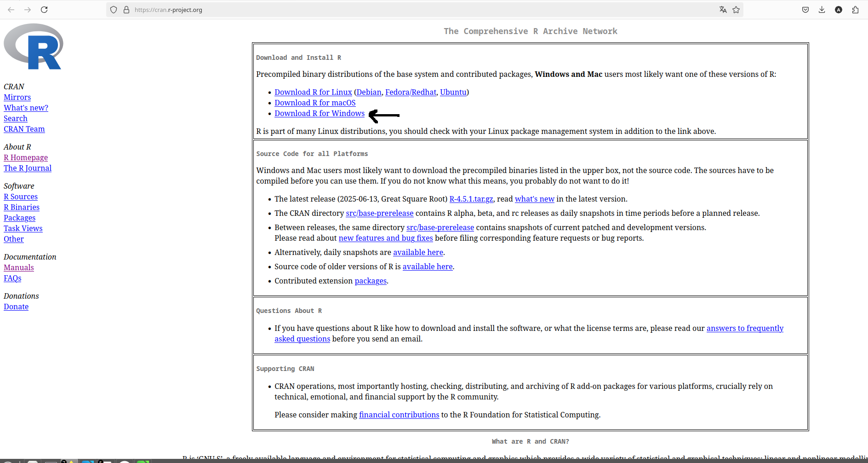Image resolution: width=868 pixels, height=463 pixels.
Task: Download the R-4.5.1.tar.gz source file
Action: (x=471, y=199)
